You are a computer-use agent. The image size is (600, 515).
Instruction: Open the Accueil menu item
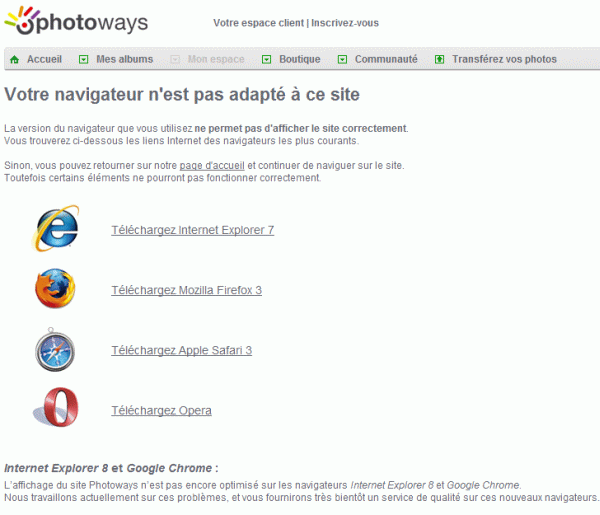44,59
